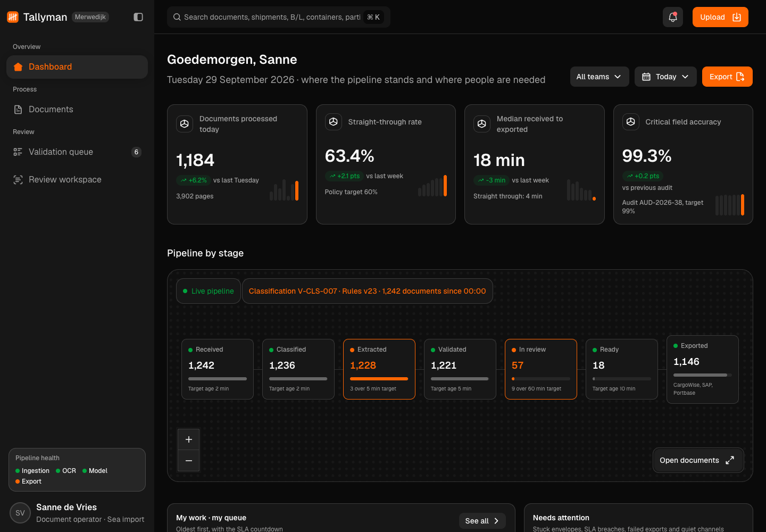Click the Straight-through rate card icon
766x532 pixels.
pos(334,122)
